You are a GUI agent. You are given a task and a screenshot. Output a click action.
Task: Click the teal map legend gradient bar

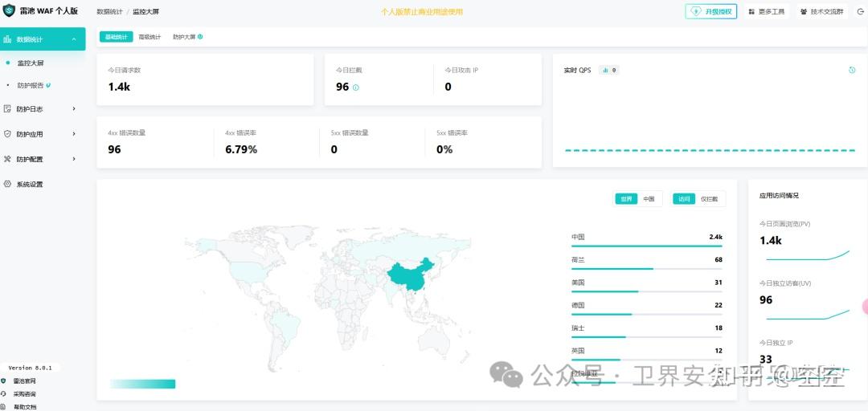(x=142, y=384)
